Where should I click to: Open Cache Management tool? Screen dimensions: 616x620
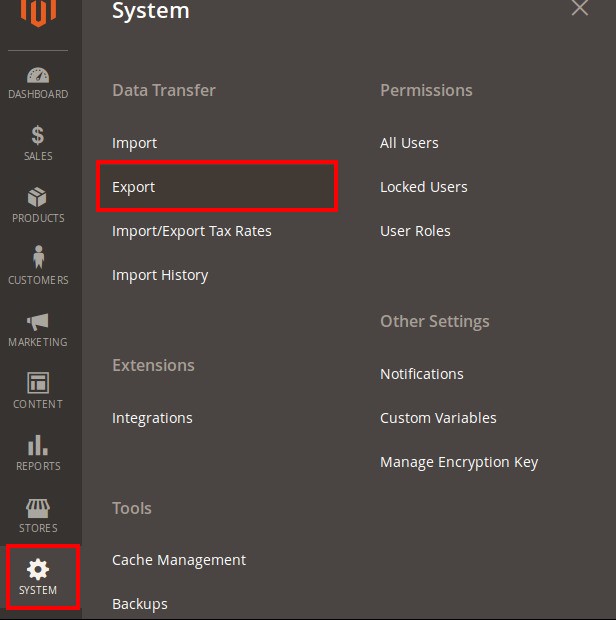[x=179, y=560]
